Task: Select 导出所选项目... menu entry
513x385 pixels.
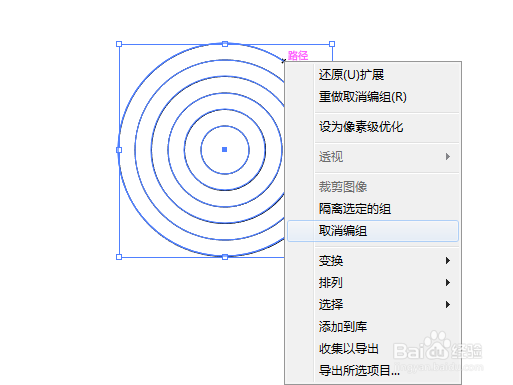Action: (x=373, y=370)
